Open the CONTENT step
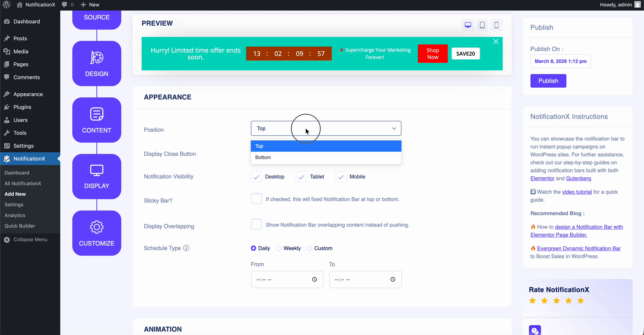 96,120
